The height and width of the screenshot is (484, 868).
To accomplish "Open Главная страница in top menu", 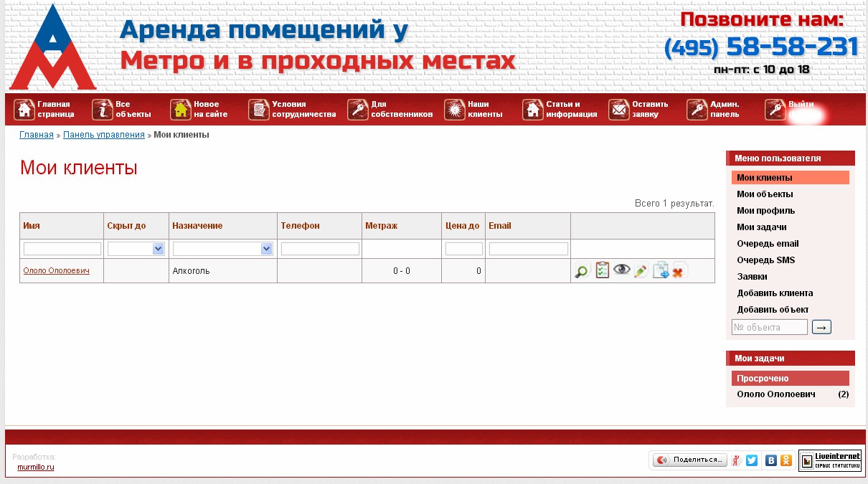I will (x=56, y=109).
